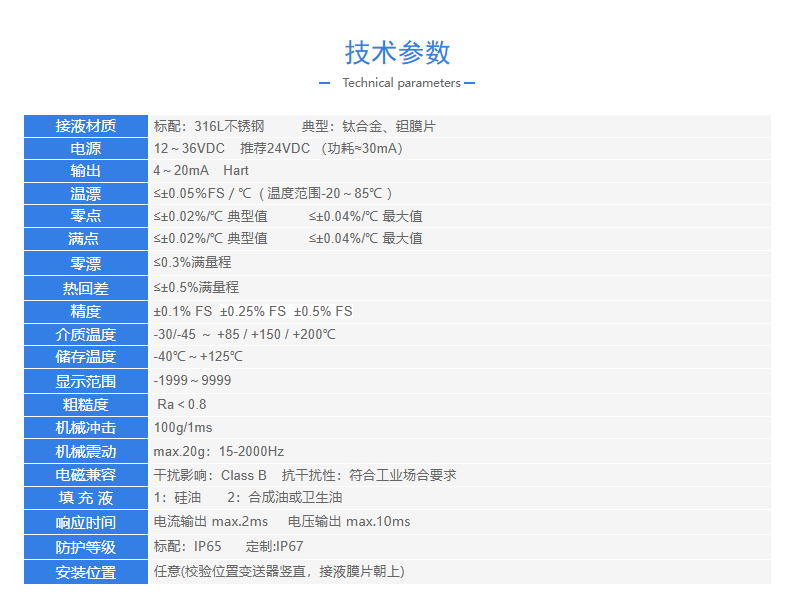Select the 介质温度 label cell
Viewport: 793px width, 599px height.
tap(86, 335)
